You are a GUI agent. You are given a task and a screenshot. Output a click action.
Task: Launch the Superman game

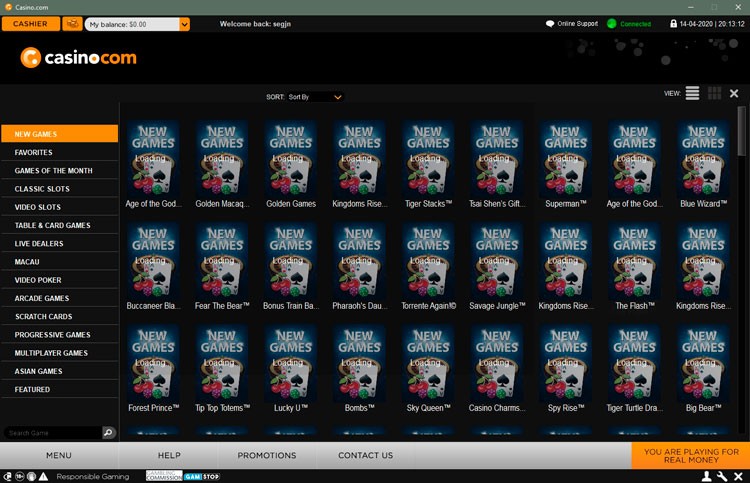coord(565,164)
